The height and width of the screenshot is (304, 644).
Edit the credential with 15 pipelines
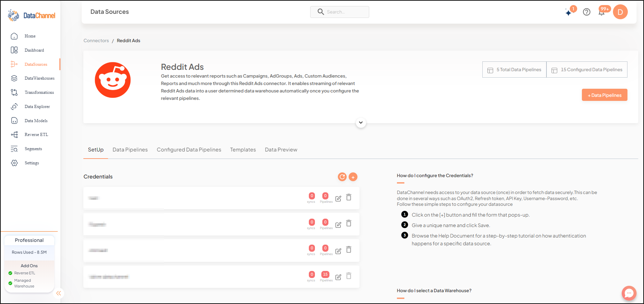[338, 277]
